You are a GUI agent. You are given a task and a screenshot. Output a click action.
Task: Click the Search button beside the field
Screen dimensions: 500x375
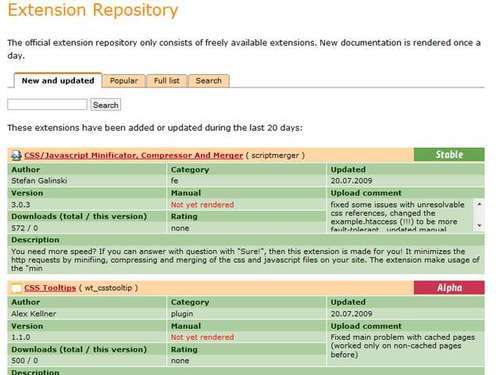tap(106, 105)
